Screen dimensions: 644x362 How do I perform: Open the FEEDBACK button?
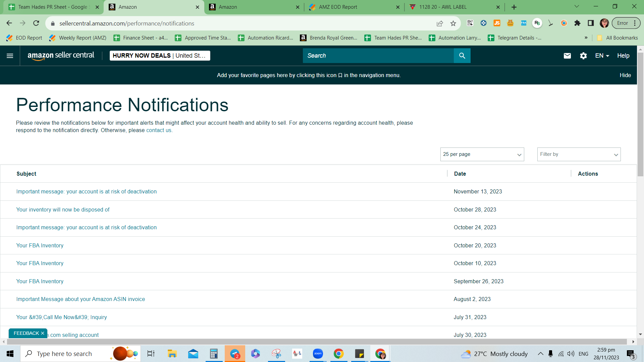[26, 333]
